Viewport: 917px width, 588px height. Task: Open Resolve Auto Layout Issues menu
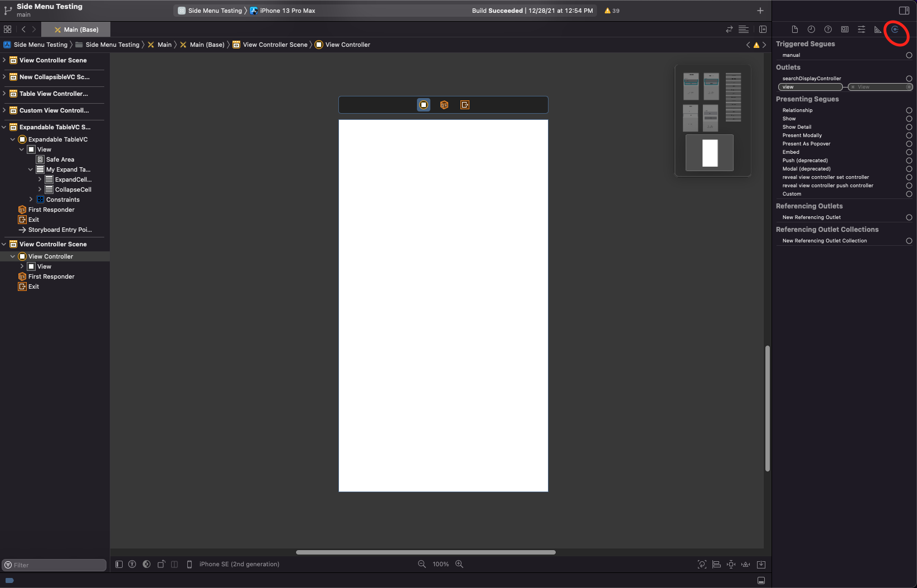pyautogui.click(x=746, y=565)
